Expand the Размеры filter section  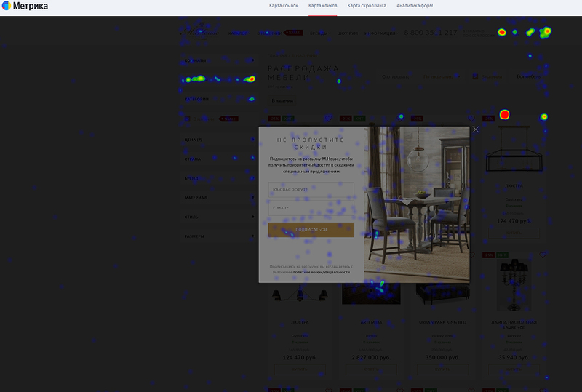(218, 236)
